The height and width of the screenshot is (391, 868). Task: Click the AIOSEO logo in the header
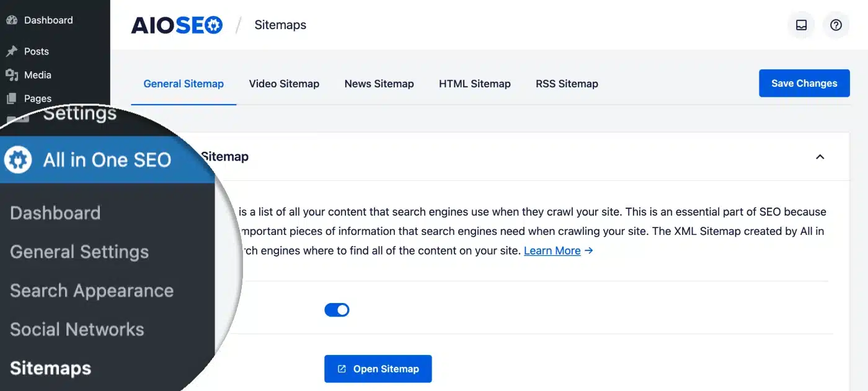177,24
